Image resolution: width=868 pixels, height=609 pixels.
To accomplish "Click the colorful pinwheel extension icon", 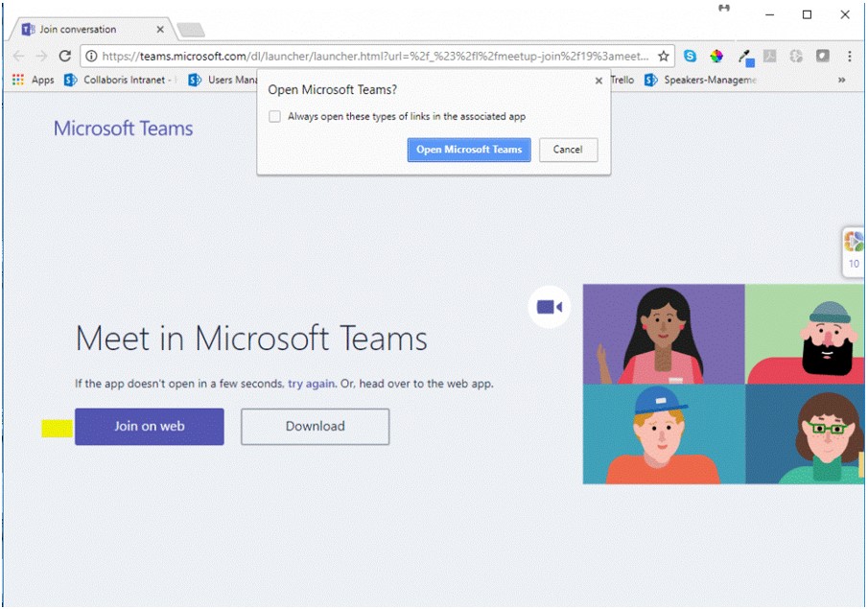I will 716,57.
